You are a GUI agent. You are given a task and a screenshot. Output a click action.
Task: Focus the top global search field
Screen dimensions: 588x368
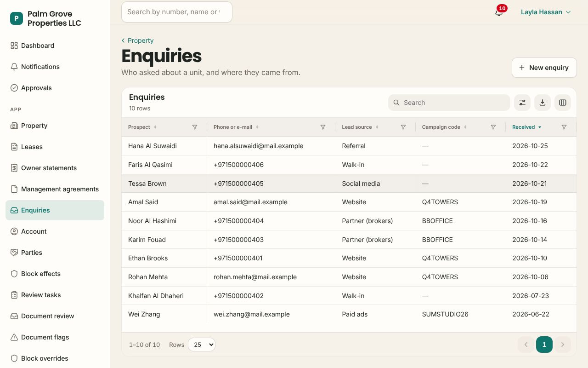tap(177, 12)
